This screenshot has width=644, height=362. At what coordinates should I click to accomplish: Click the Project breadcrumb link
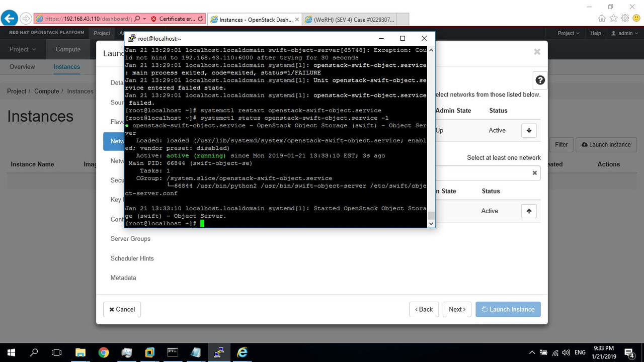pyautogui.click(x=17, y=92)
